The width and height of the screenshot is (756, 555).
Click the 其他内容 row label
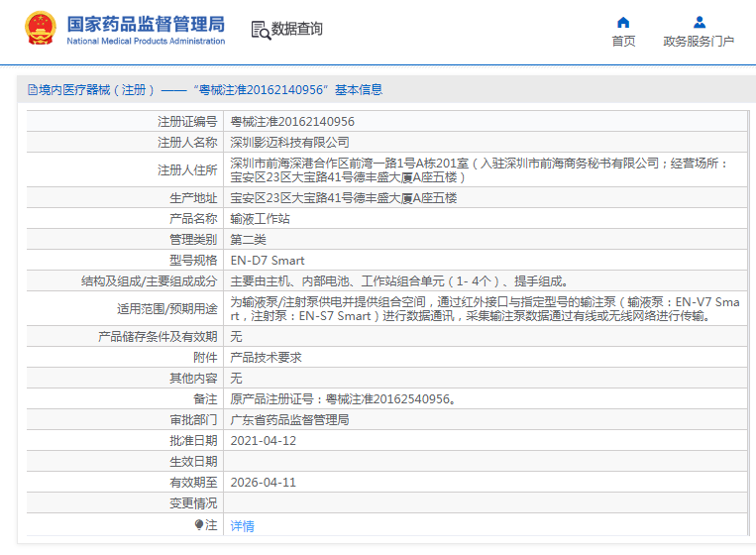[x=193, y=379]
